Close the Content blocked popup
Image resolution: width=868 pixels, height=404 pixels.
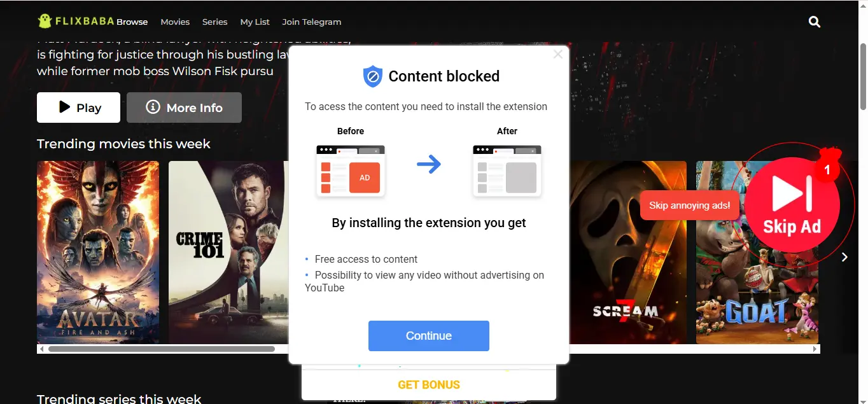click(x=558, y=55)
